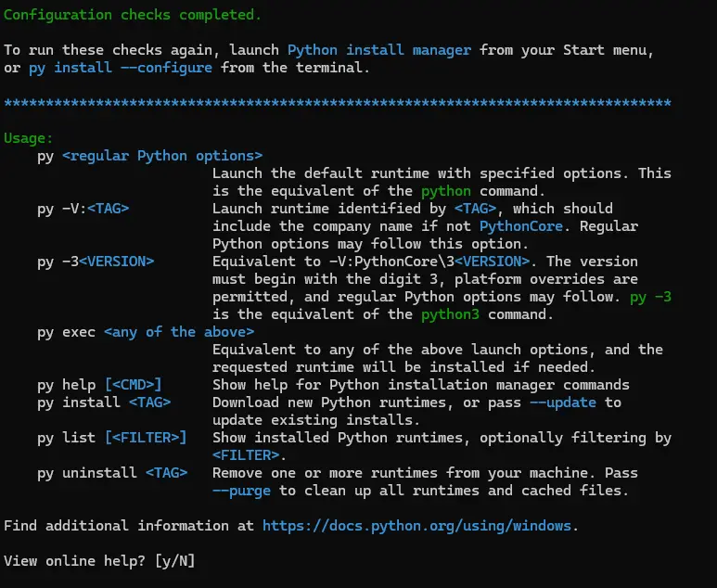Click 'Configuration checks completed.' text
Viewport: 717px width, 588px height.
tap(133, 15)
